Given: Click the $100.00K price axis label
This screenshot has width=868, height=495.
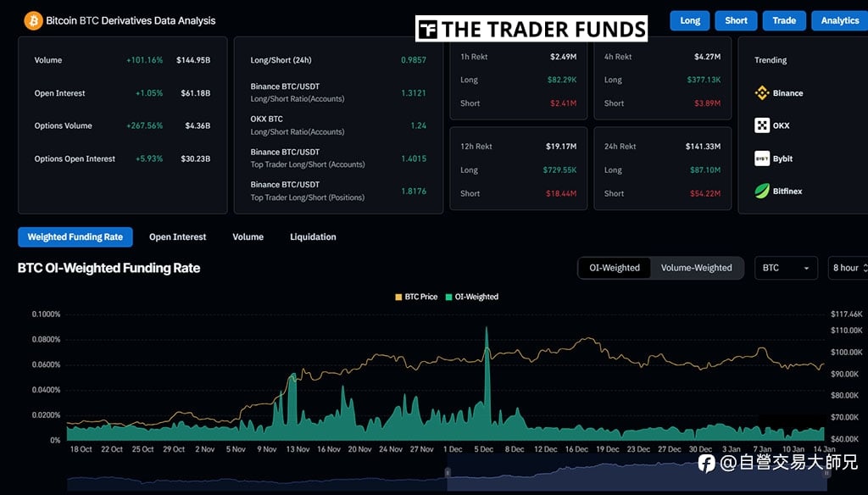Looking at the screenshot, I should tap(847, 352).
